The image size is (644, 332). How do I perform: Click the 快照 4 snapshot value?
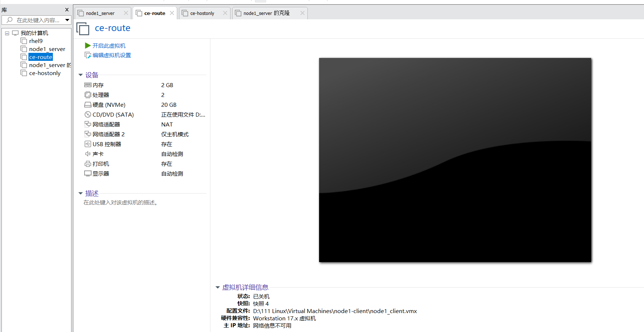261,304
